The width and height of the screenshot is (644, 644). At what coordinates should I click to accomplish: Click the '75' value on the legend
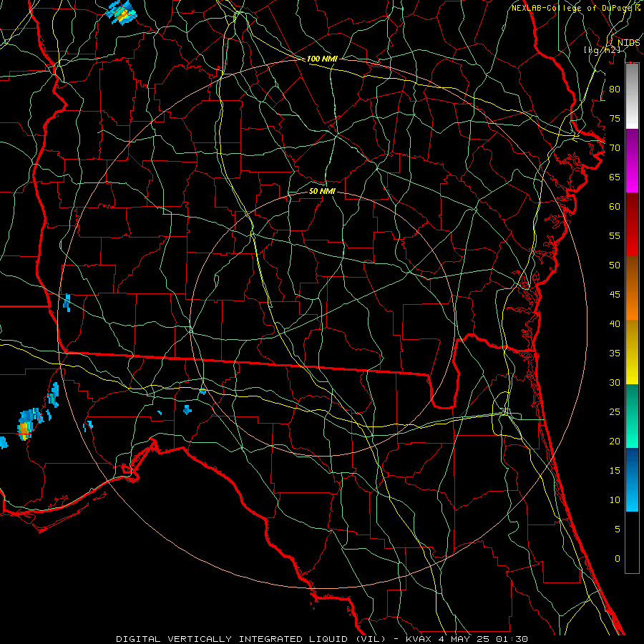point(615,118)
